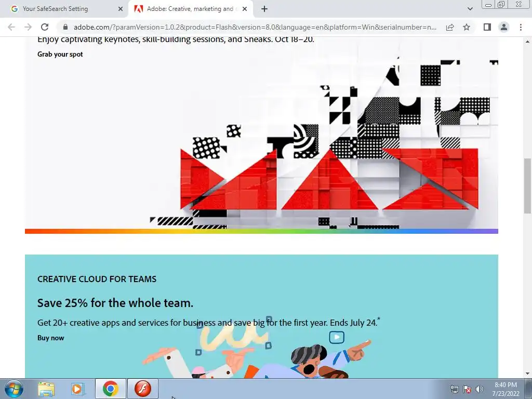Launch Windows Media Player from the taskbar

coord(77,389)
